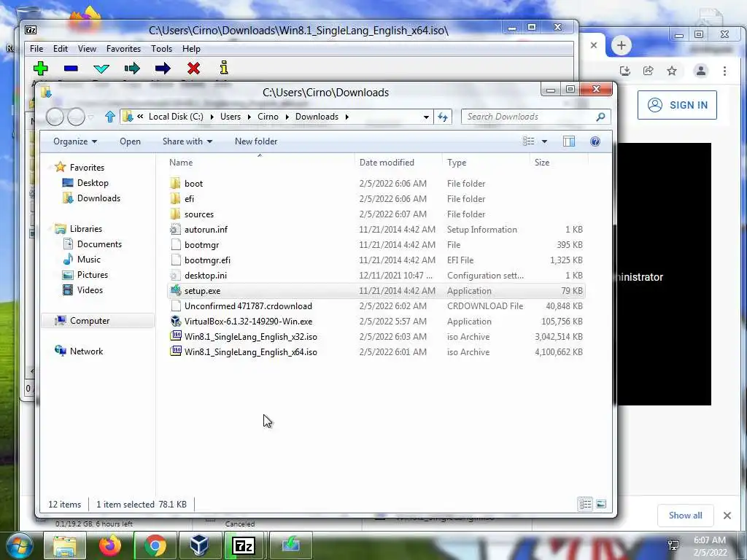Click the Open button in Explorer toolbar

[130, 141]
